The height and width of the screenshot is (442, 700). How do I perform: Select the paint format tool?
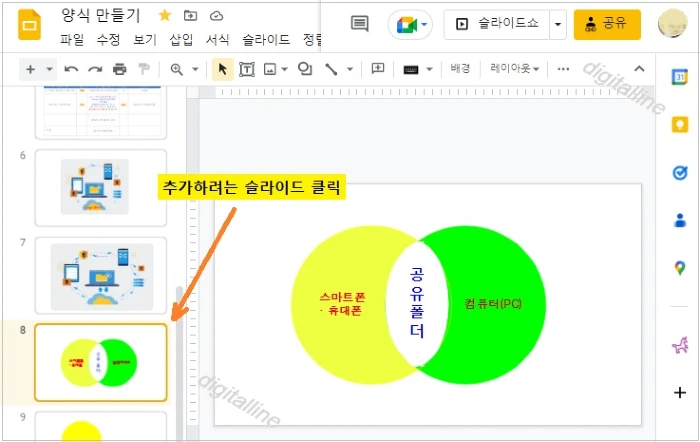tap(144, 69)
